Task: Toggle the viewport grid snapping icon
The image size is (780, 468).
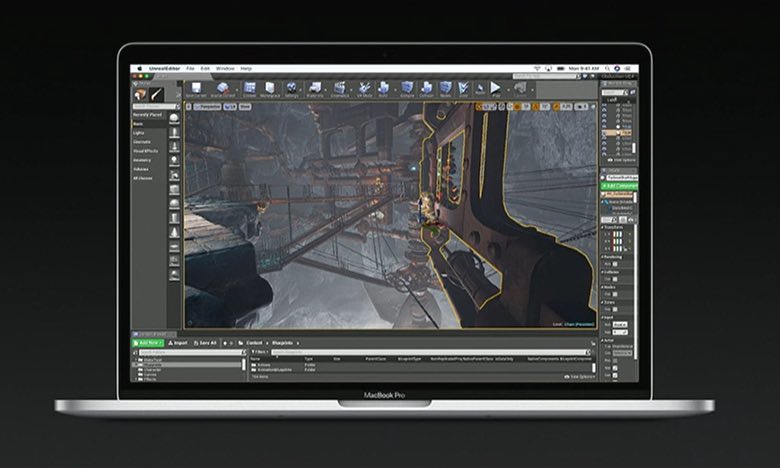Action: click(518, 106)
